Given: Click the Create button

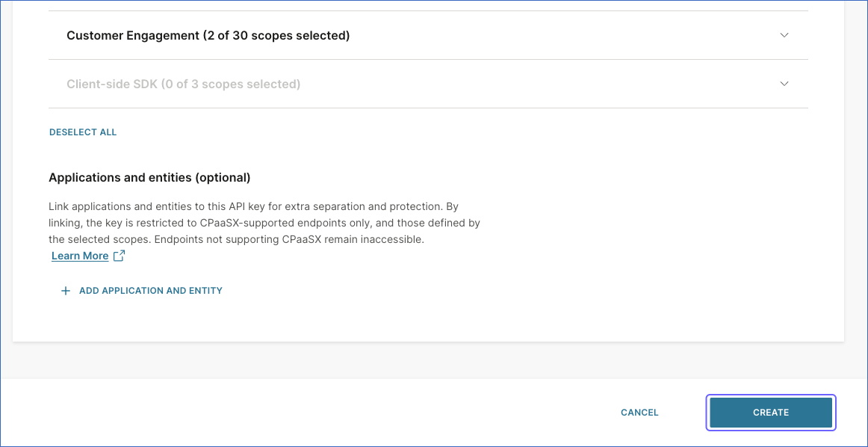Looking at the screenshot, I should (x=771, y=413).
